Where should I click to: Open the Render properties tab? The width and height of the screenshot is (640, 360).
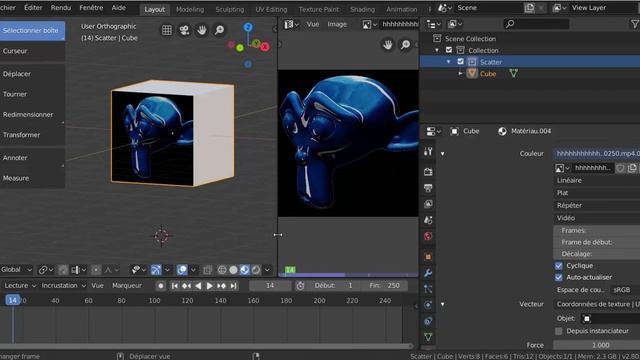click(x=428, y=172)
